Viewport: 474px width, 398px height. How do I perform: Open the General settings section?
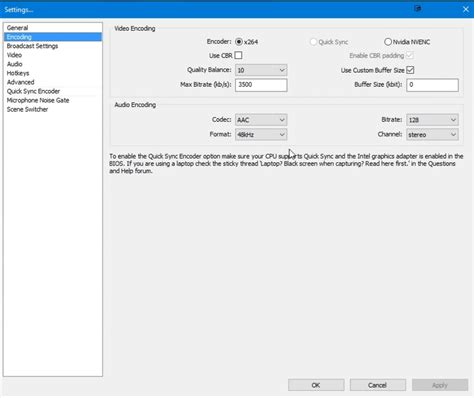coord(53,28)
